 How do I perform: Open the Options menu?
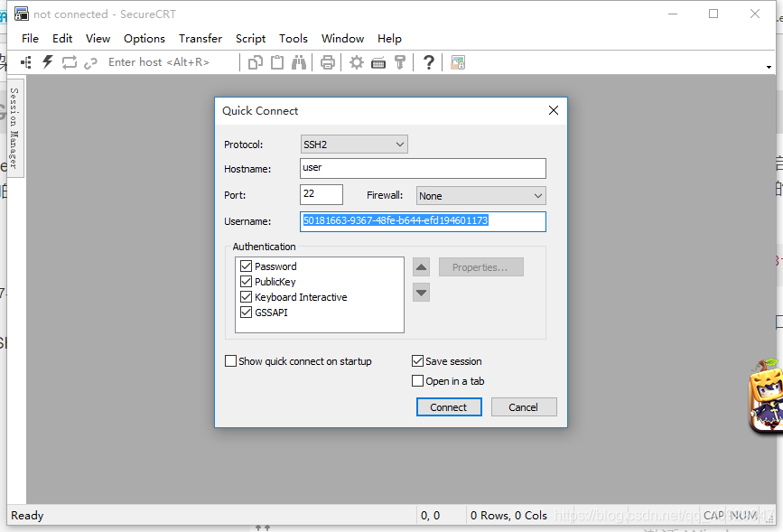click(x=144, y=39)
